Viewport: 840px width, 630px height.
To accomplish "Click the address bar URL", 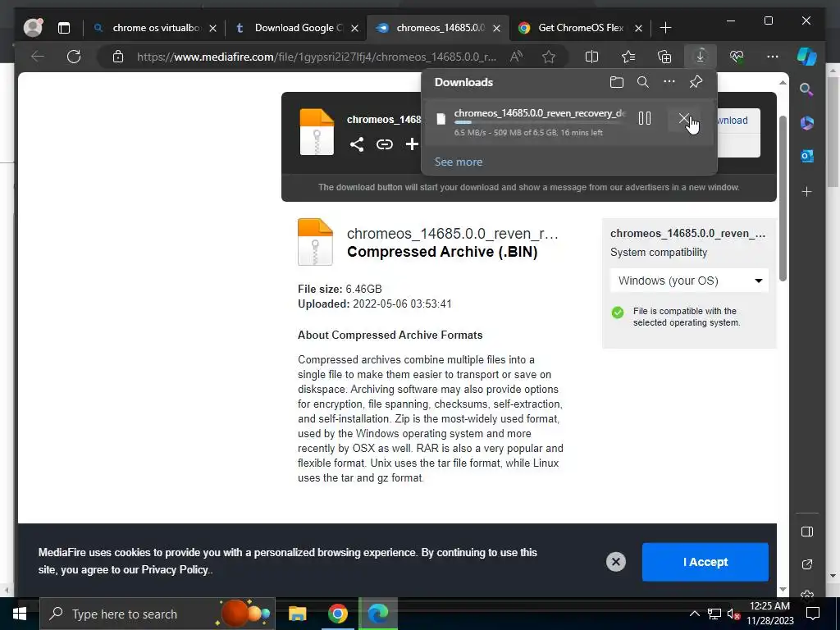I will 316,57.
